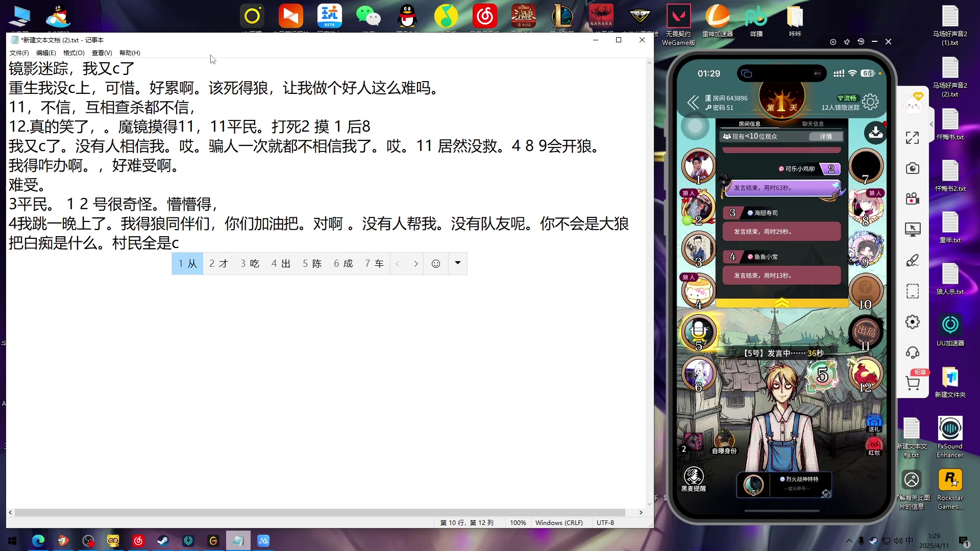This screenshot has width=980, height=551.
Task: Click UTF-8 encoding in Notepad status bar
Action: pos(605,523)
